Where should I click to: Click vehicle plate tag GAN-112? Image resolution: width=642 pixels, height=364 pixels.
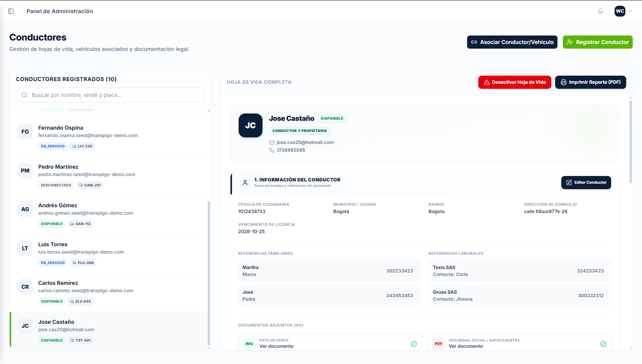tap(80, 224)
